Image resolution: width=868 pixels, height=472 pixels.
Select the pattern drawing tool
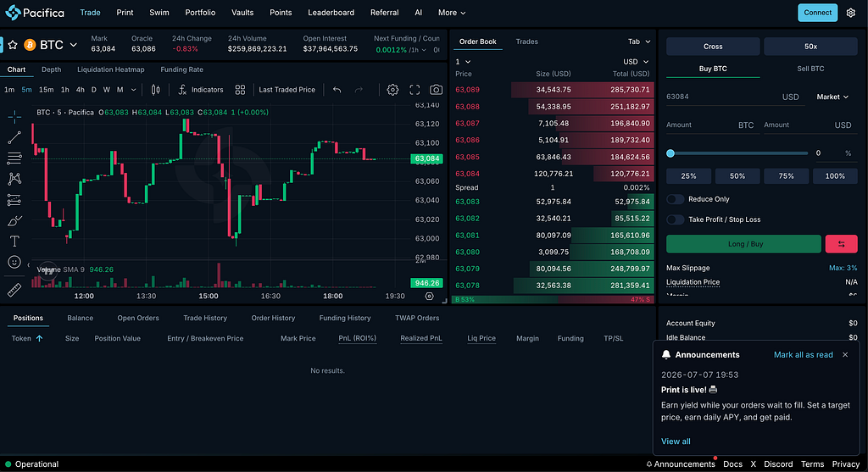pyautogui.click(x=14, y=179)
